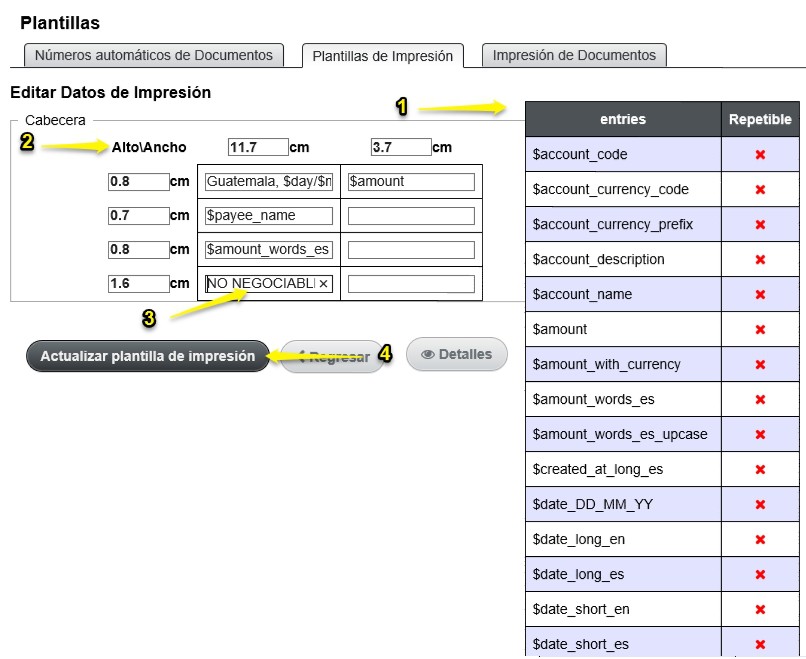Viewport: 806px width, 659px height.
Task: Click red X icon for $account_currency_code row
Action: click(x=760, y=190)
